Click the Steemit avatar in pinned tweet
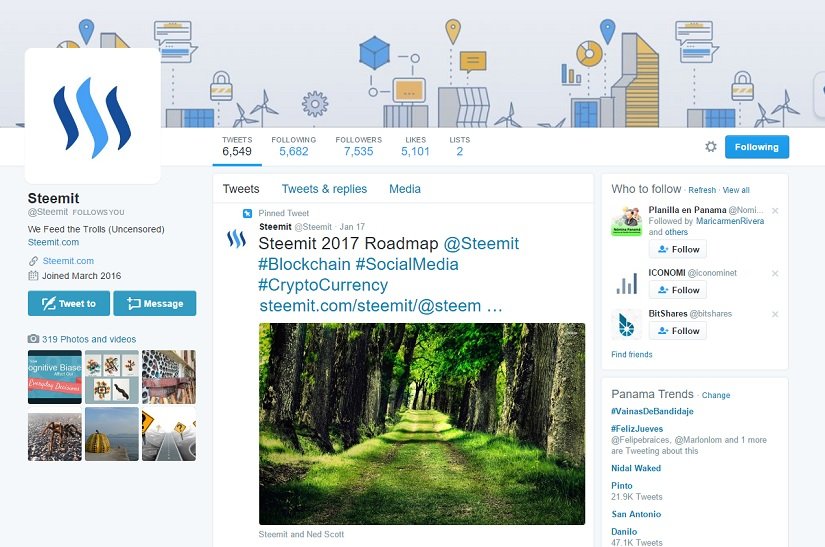Image resolution: width=825 pixels, height=547 pixels. tap(236, 238)
